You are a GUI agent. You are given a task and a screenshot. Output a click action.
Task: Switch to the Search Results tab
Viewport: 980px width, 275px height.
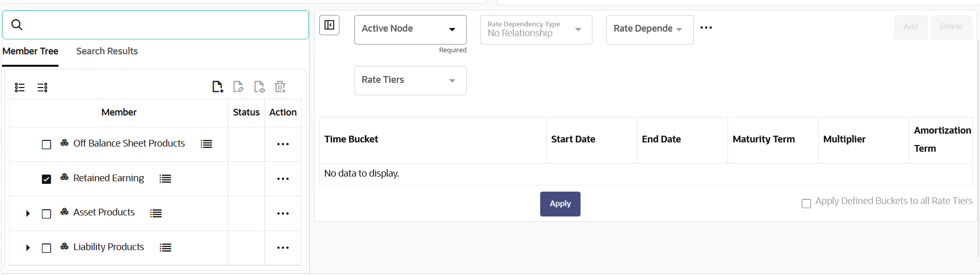pyautogui.click(x=107, y=51)
